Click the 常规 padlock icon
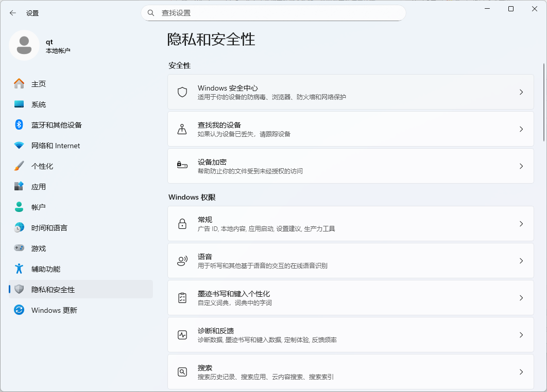547x392 pixels. tap(182, 224)
